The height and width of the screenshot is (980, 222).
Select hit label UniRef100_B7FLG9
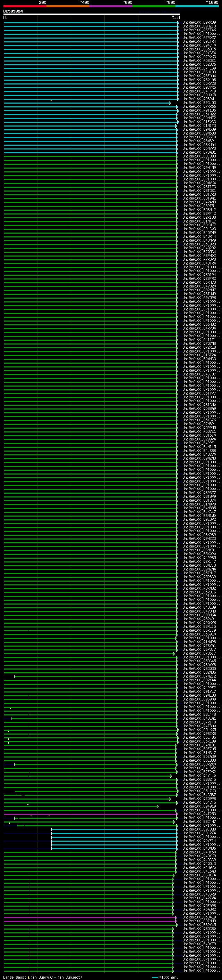[199, 68]
